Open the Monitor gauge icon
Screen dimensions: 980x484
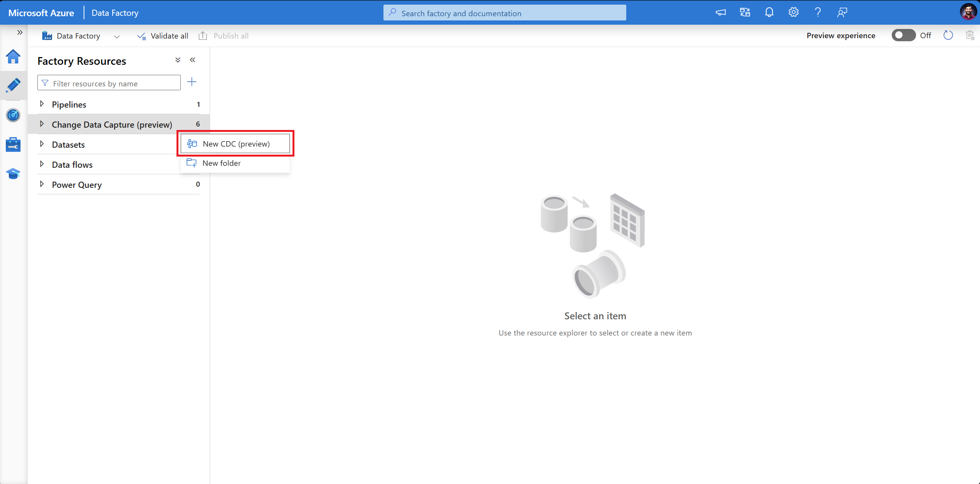tap(13, 115)
